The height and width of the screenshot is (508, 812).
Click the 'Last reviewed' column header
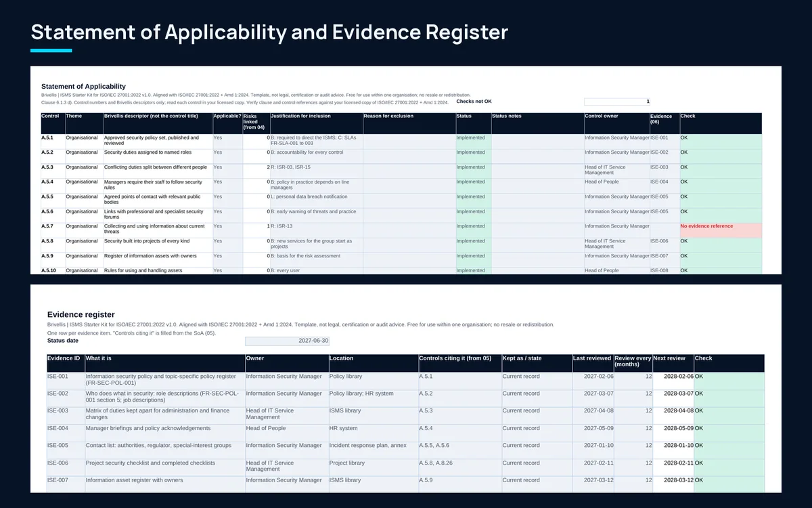coord(593,363)
